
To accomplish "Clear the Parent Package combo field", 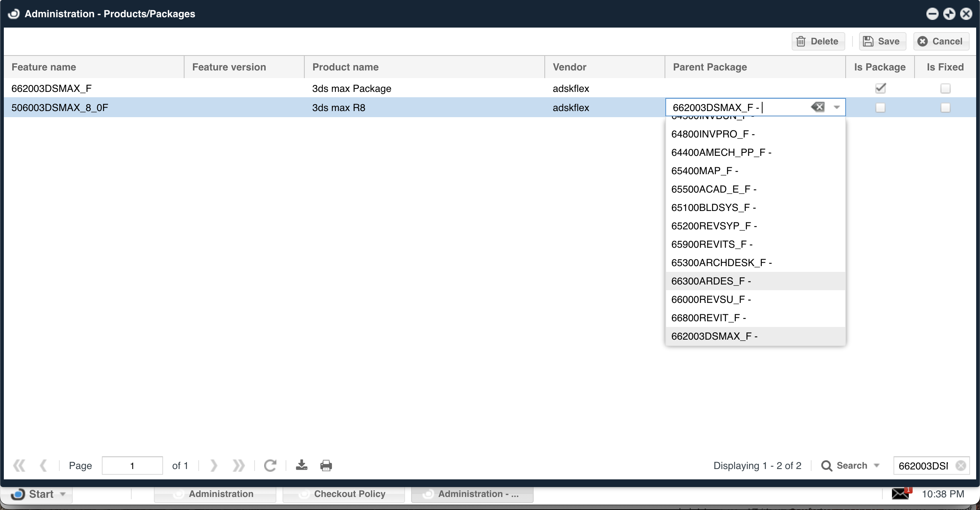I will 818,107.
